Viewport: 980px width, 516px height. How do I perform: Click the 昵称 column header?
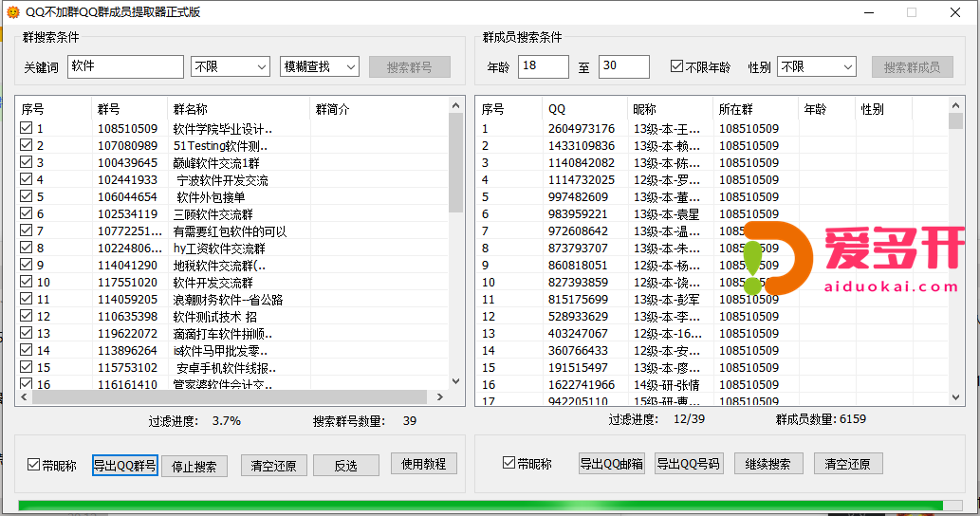(x=670, y=109)
